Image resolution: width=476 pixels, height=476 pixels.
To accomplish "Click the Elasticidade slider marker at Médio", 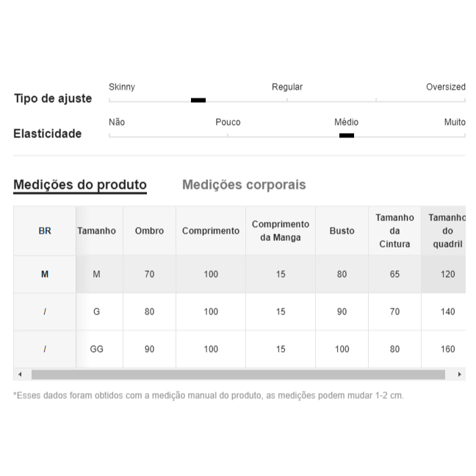I will (x=347, y=135).
